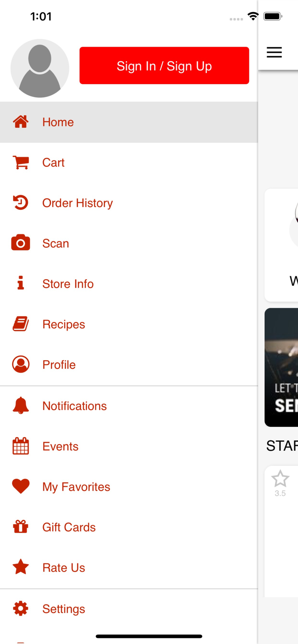Tap the My Favorites heart icon
This screenshot has width=298, height=644.
pos(21,486)
